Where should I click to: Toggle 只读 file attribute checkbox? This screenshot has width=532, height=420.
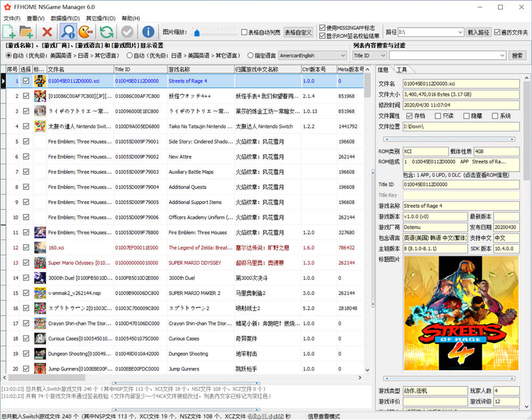click(x=438, y=116)
